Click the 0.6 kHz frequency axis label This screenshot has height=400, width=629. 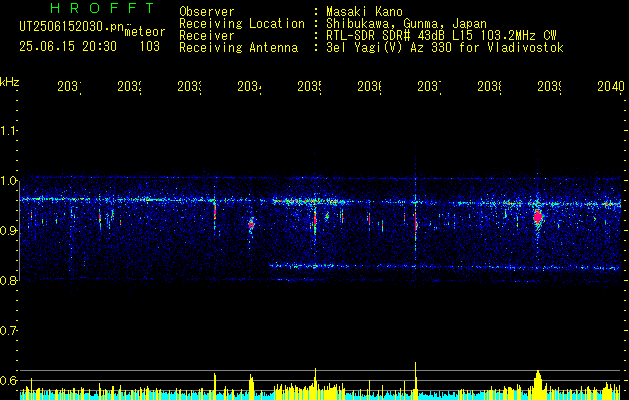[8, 380]
